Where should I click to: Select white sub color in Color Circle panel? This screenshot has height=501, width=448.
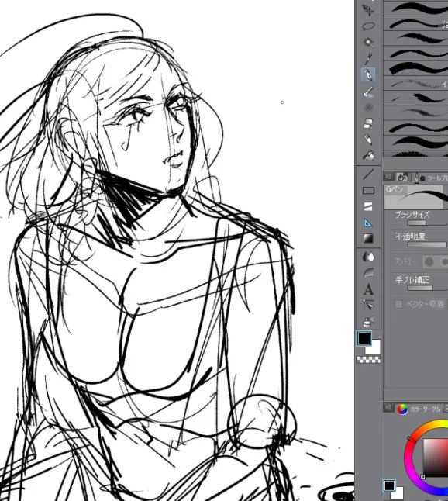pos(398,494)
